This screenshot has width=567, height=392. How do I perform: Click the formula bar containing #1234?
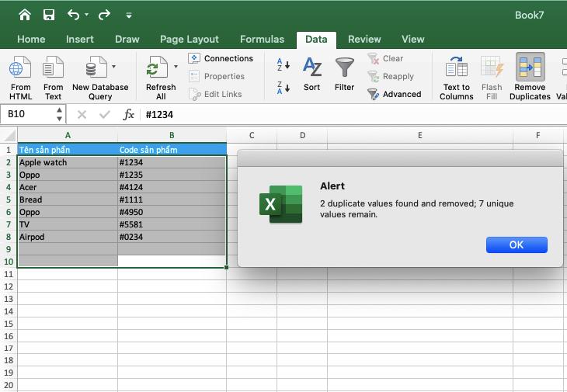click(x=354, y=115)
